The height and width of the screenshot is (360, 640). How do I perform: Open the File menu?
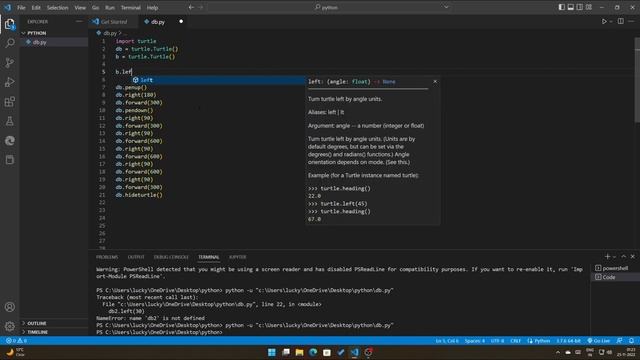click(21, 7)
